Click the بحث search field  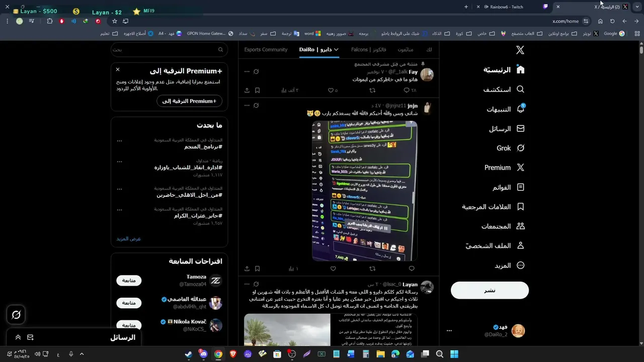pyautogui.click(x=169, y=50)
